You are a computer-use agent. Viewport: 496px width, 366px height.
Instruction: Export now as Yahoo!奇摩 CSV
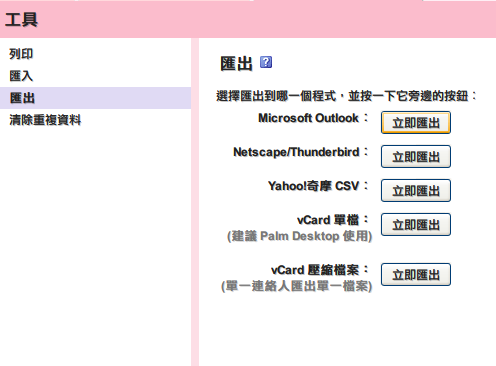[416, 191]
